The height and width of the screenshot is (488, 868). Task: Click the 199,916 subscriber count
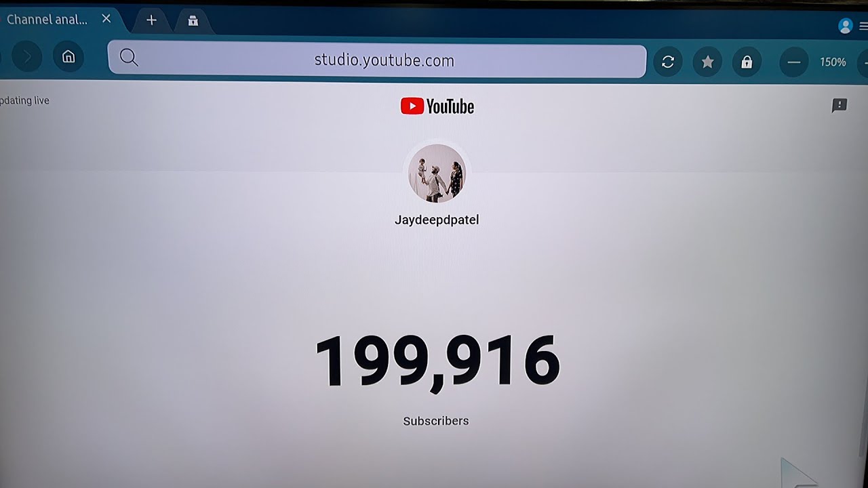click(x=437, y=362)
